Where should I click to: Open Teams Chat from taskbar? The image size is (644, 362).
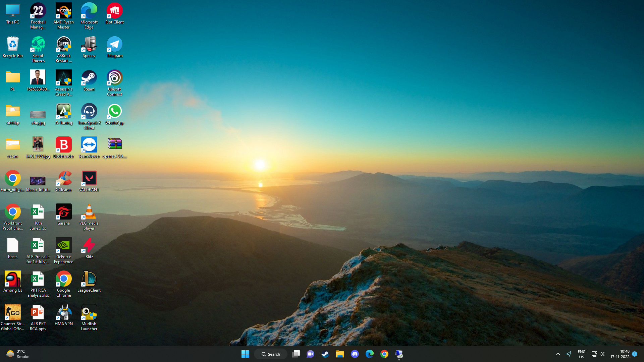[311, 354]
